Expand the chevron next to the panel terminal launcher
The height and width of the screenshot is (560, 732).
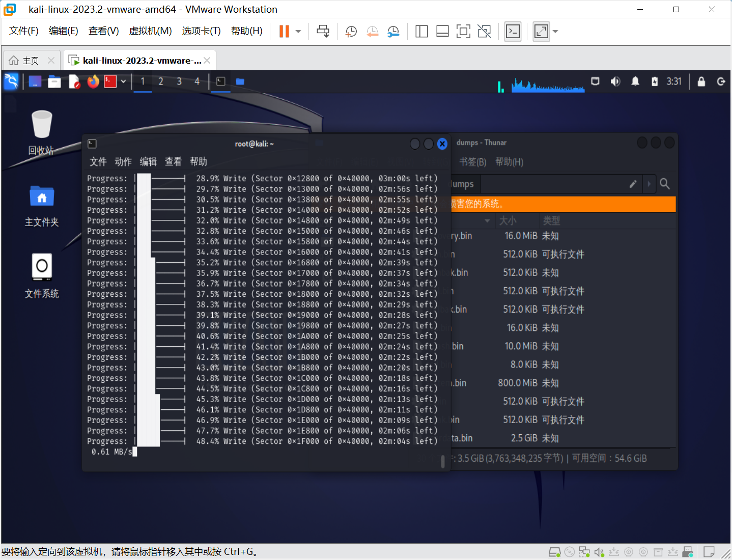[x=123, y=81]
